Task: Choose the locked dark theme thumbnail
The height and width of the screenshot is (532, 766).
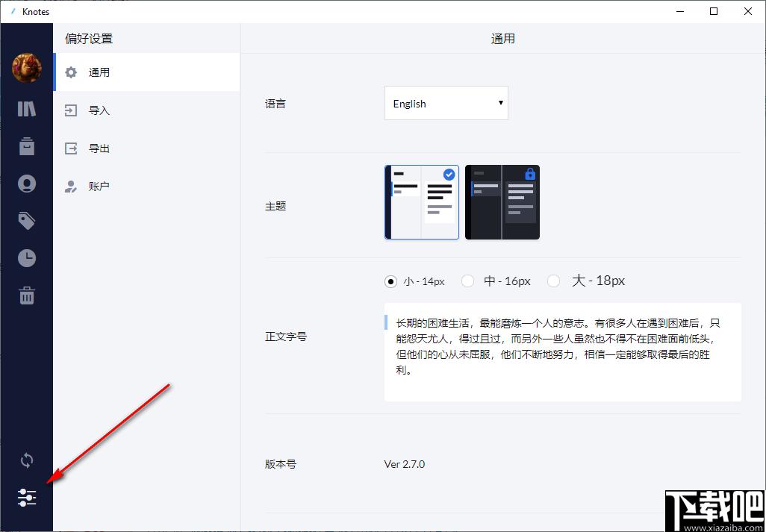Action: [x=502, y=202]
